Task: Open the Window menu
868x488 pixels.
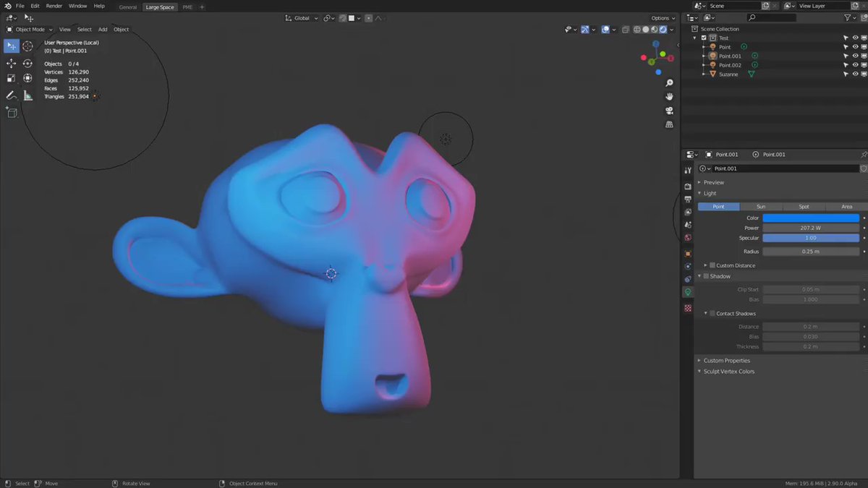Action: pyautogui.click(x=77, y=6)
